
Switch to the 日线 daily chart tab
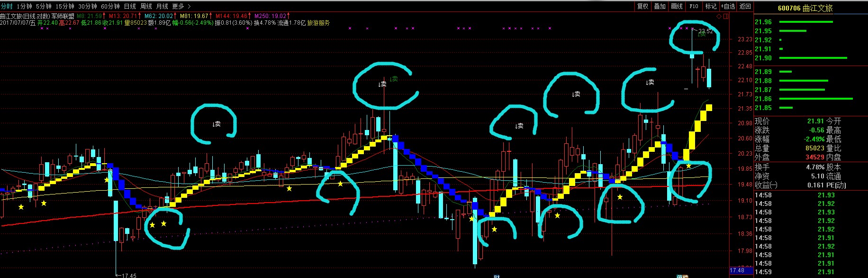(x=130, y=6)
